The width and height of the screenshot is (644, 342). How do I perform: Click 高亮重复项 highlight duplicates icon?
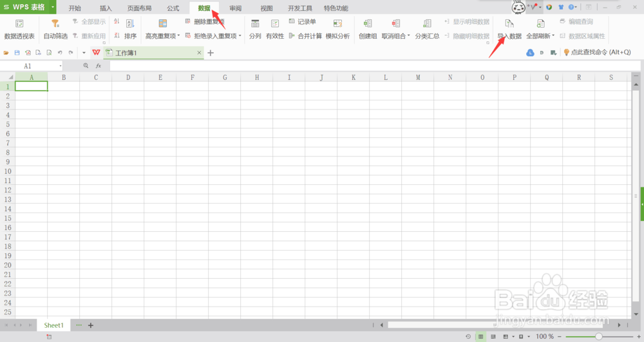163,23
